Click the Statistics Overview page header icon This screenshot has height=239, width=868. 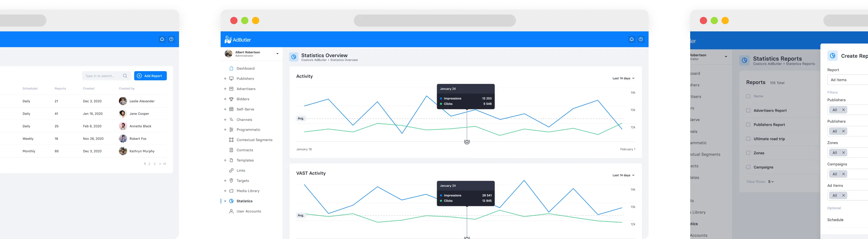click(x=294, y=57)
